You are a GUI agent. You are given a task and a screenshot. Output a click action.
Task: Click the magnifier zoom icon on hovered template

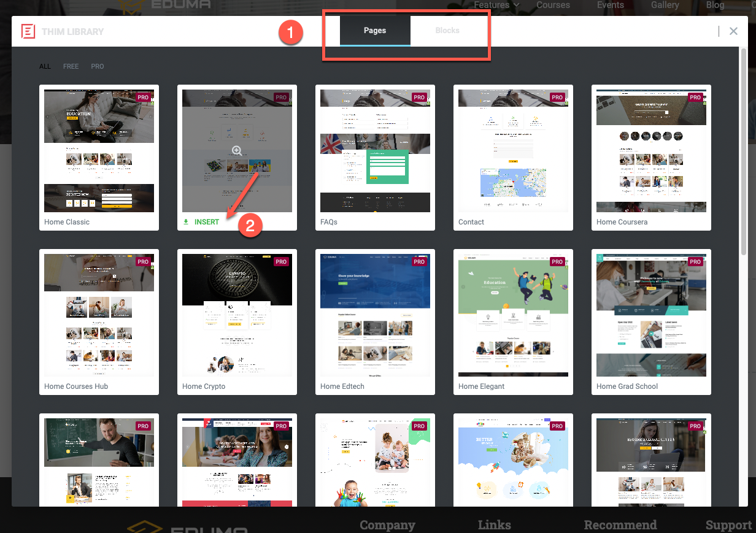(237, 151)
